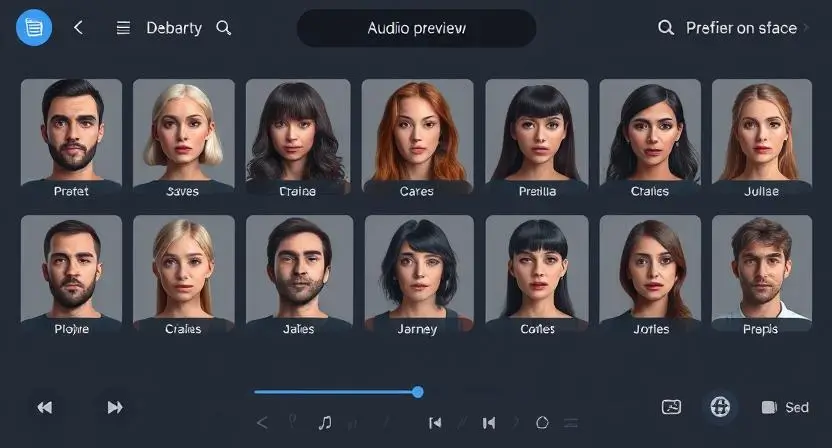Open the Debarty title
The height and width of the screenshot is (448, 832).
(174, 28)
